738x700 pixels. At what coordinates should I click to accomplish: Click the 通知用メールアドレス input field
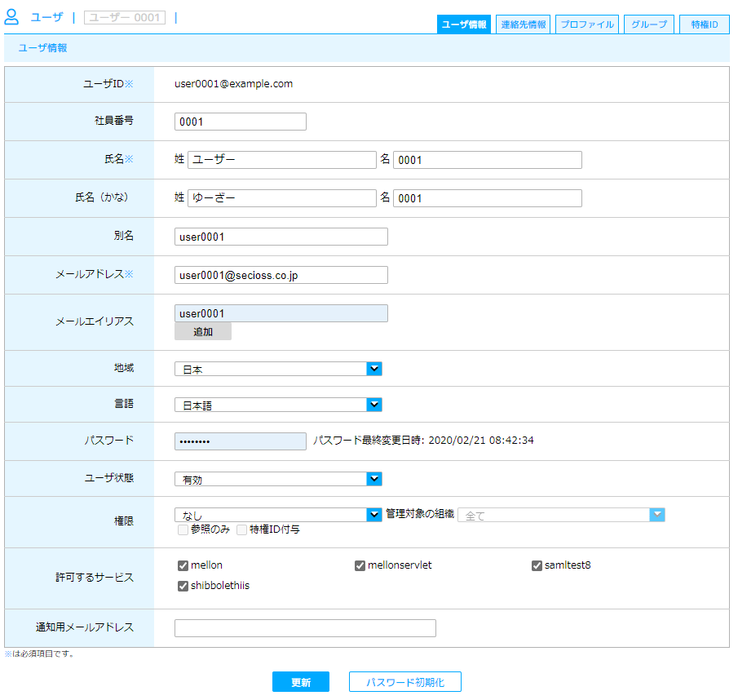click(305, 628)
